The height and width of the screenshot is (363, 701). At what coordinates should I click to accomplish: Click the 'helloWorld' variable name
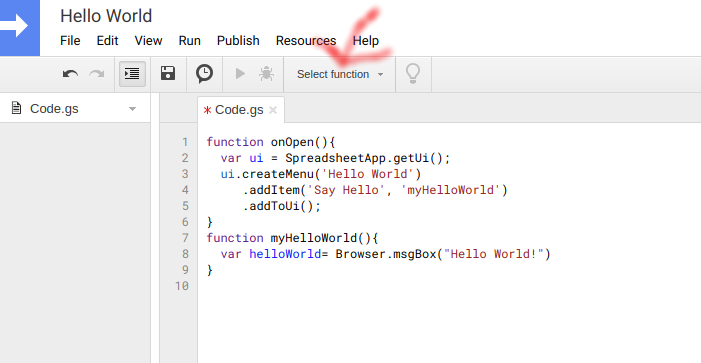pyautogui.click(x=285, y=254)
